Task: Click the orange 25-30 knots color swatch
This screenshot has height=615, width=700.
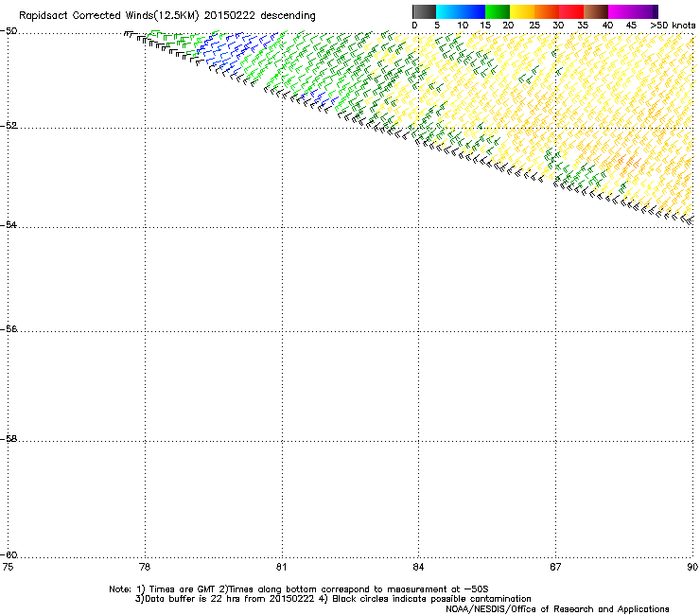Action: pyautogui.click(x=547, y=11)
